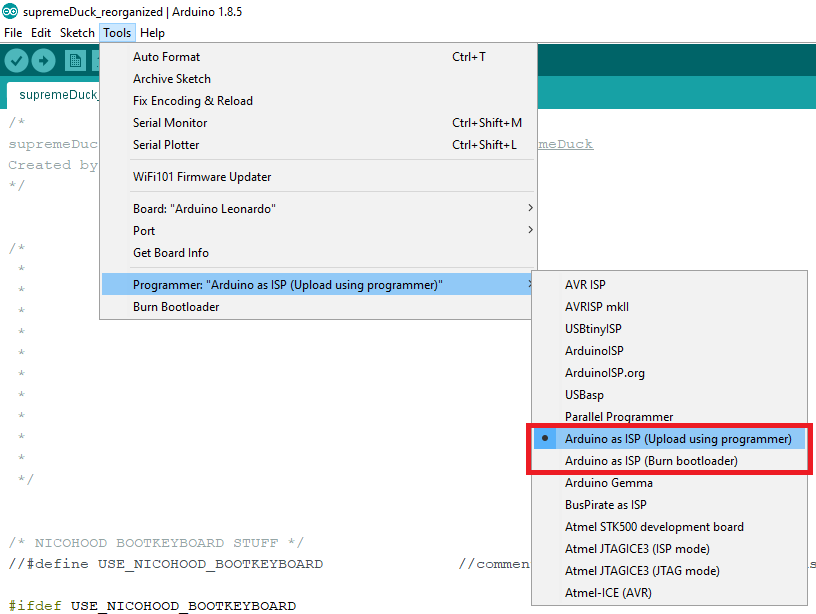The height and width of the screenshot is (614, 816).
Task: Click Get Board Info
Action: coord(318,252)
